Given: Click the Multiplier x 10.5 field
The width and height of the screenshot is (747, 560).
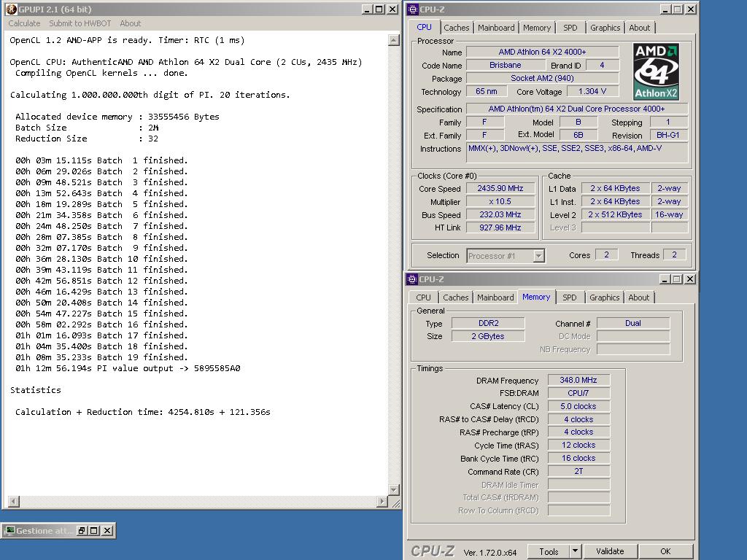Looking at the screenshot, I should pyautogui.click(x=500, y=202).
